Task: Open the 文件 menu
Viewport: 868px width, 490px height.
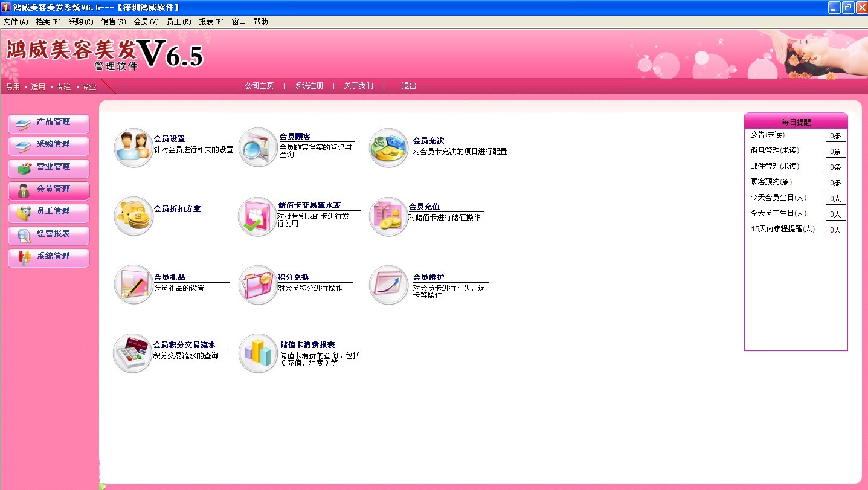Action: click(16, 22)
